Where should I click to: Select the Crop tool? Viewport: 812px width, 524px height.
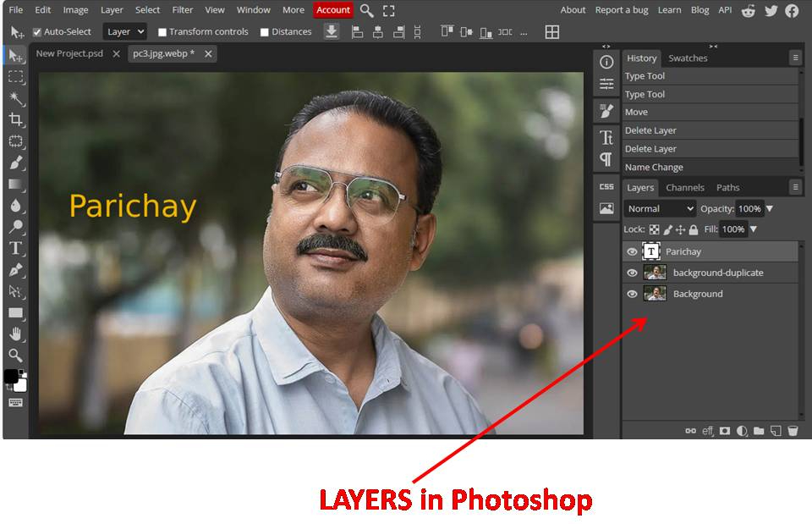tap(16, 119)
